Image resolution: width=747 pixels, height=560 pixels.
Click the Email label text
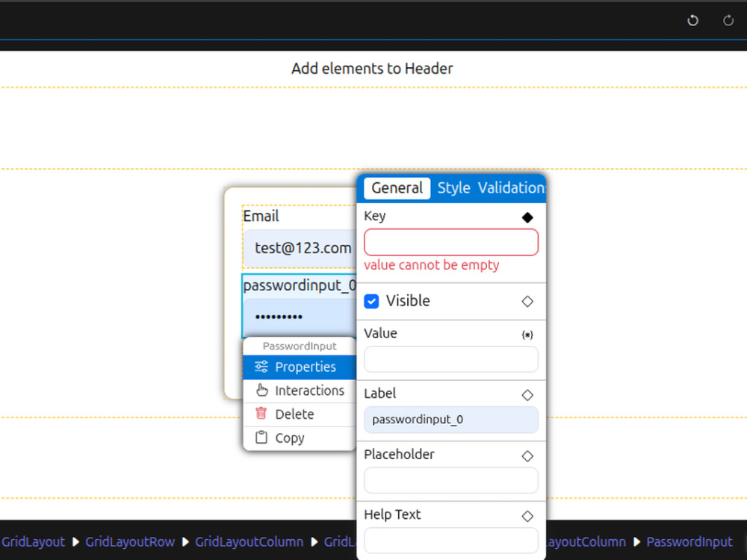[x=261, y=217]
